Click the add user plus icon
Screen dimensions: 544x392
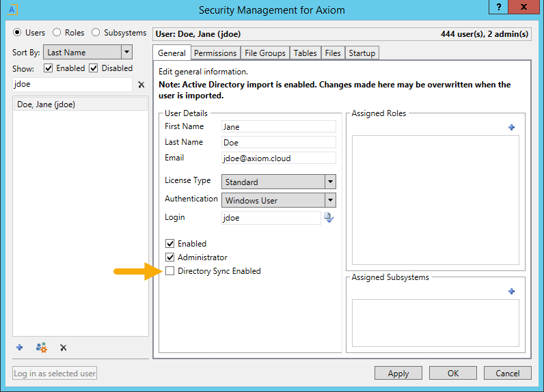click(19, 348)
